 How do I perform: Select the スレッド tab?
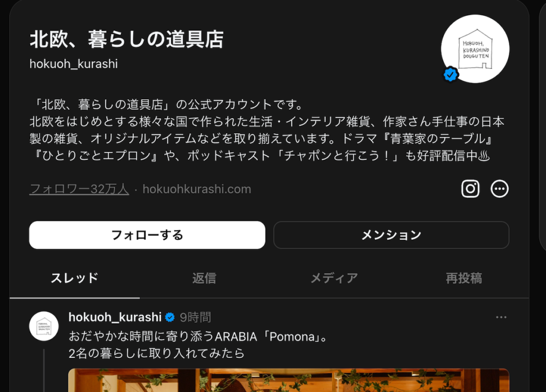pyautogui.click(x=75, y=278)
